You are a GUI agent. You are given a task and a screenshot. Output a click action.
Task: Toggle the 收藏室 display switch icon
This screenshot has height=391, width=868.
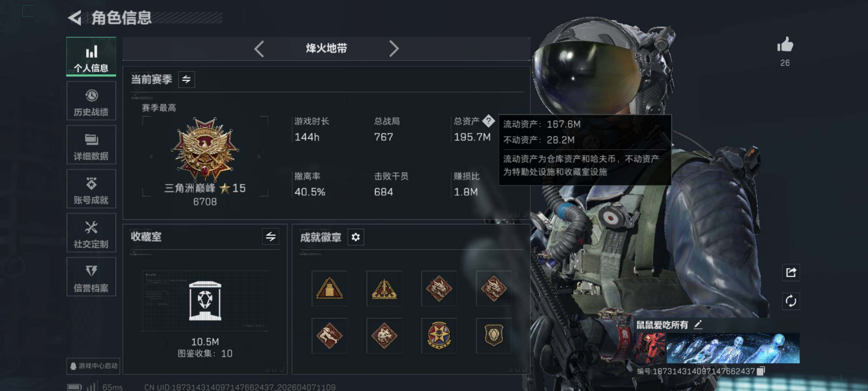271,237
